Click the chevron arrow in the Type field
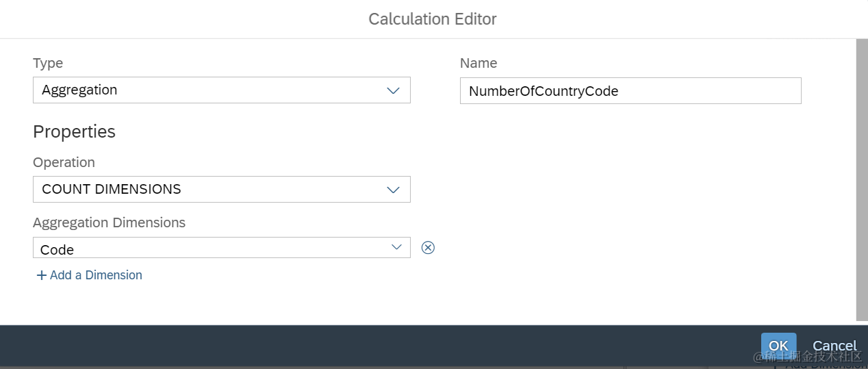Screen dimensions: 868x369 [x=393, y=90]
